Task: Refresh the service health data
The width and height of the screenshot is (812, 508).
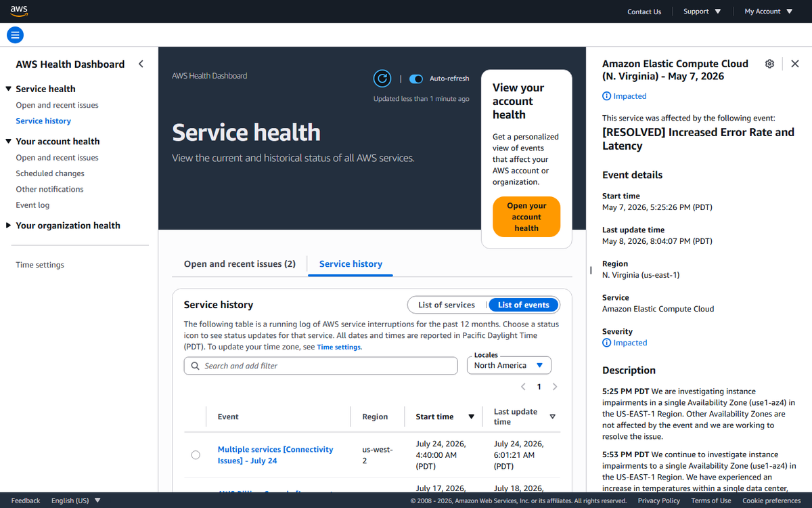Action: (382, 79)
